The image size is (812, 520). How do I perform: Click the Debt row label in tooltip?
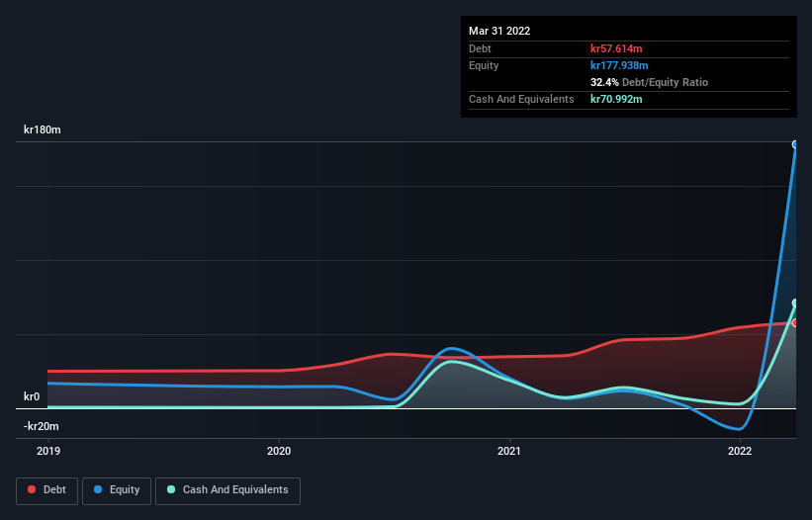[480, 48]
